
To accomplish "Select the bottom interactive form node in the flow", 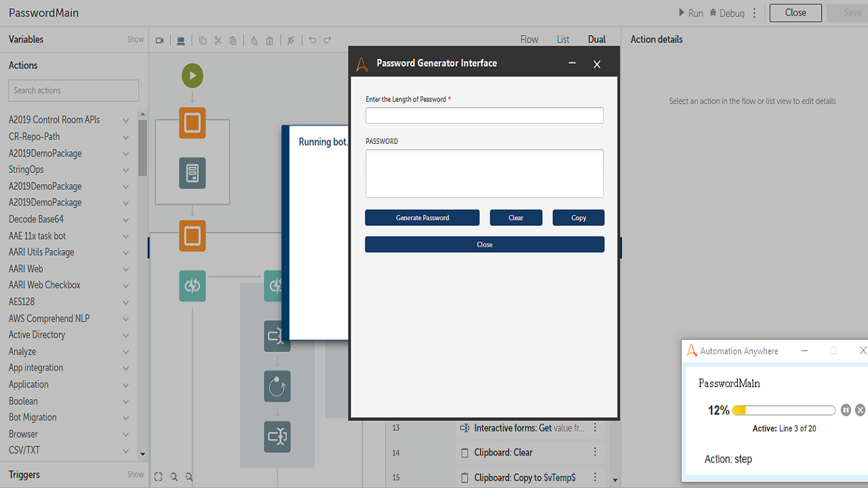I will [277, 437].
